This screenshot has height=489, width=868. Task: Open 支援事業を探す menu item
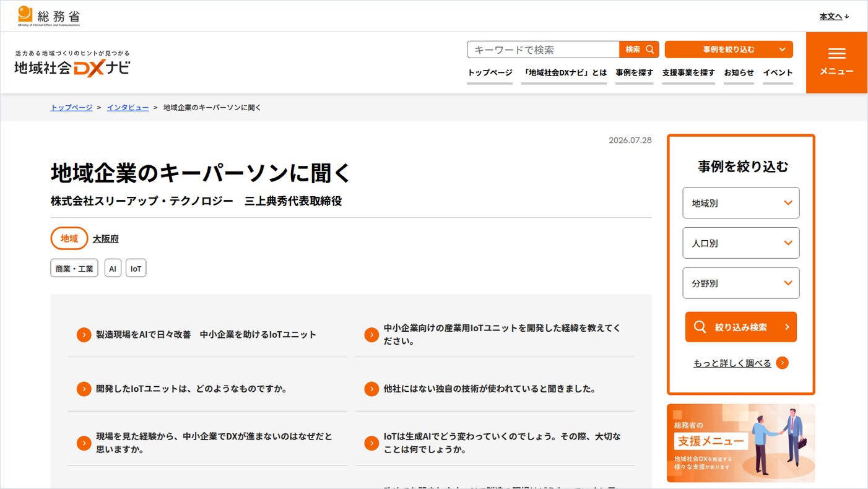(688, 72)
